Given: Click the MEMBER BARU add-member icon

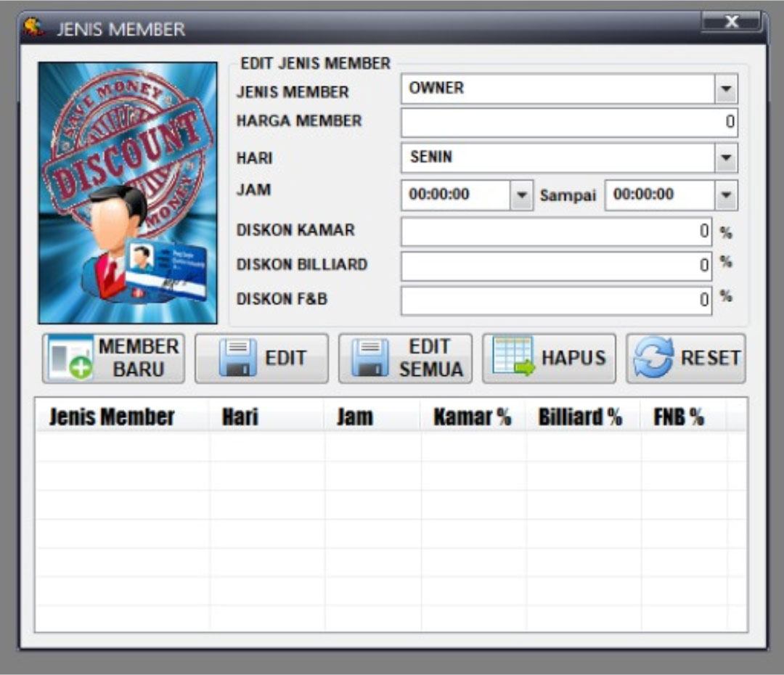Looking at the screenshot, I should point(70,359).
